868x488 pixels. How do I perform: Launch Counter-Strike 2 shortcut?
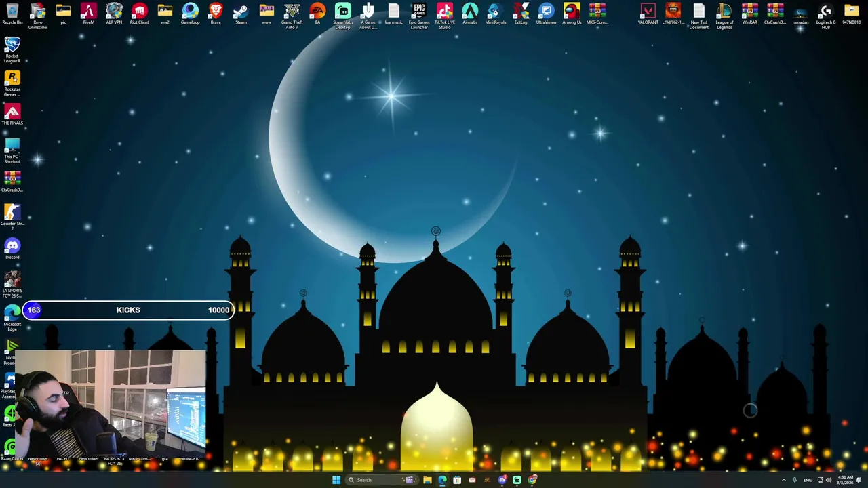(12, 218)
